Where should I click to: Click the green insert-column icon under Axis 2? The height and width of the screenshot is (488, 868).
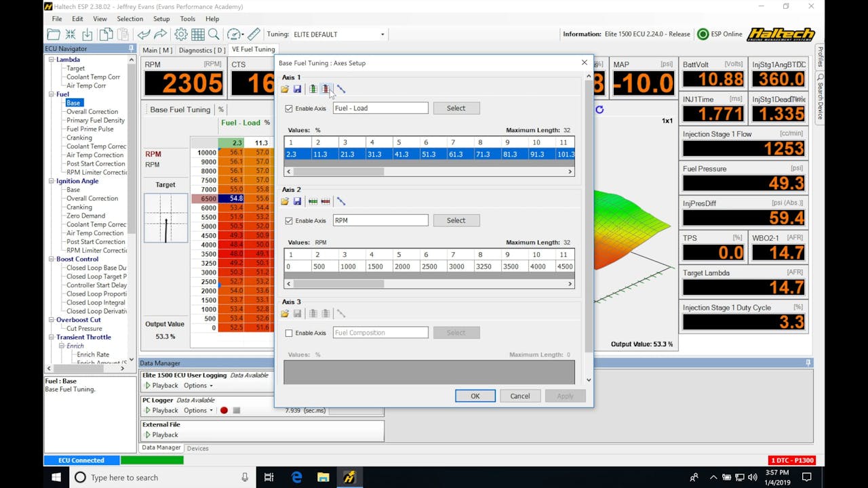313,201
